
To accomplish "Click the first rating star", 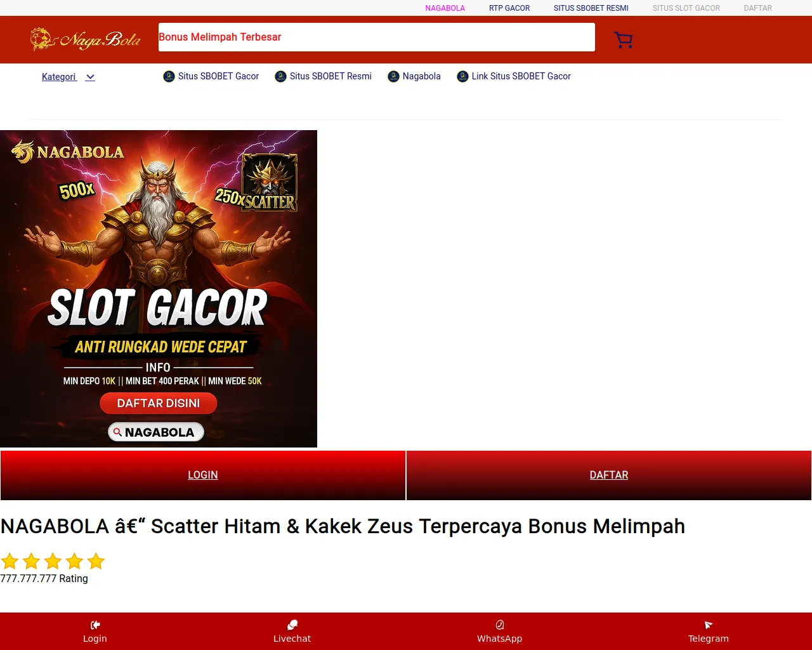I will pyautogui.click(x=10, y=561).
